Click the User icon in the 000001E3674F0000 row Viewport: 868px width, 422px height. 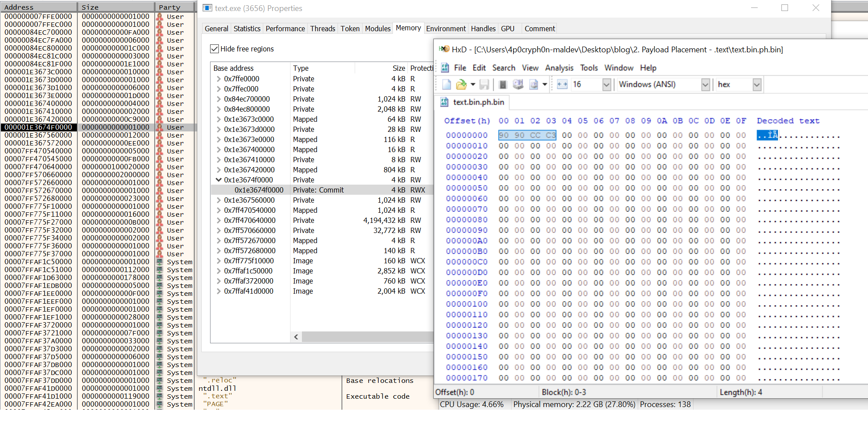click(x=159, y=127)
